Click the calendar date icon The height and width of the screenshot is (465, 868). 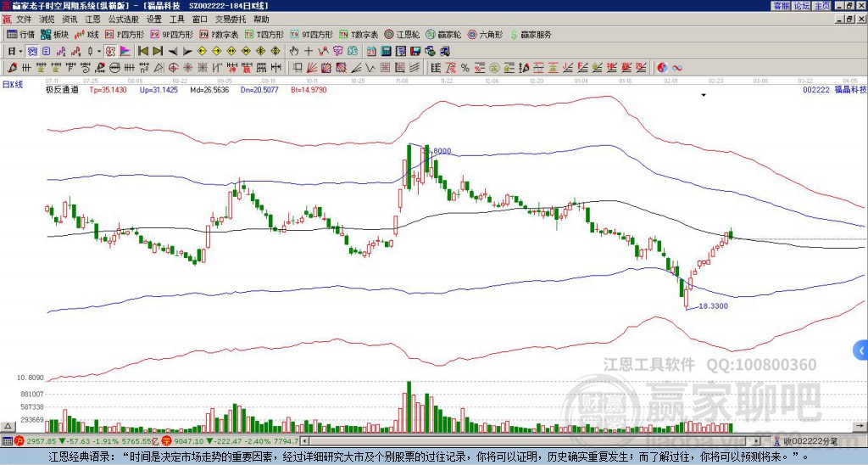point(371,52)
